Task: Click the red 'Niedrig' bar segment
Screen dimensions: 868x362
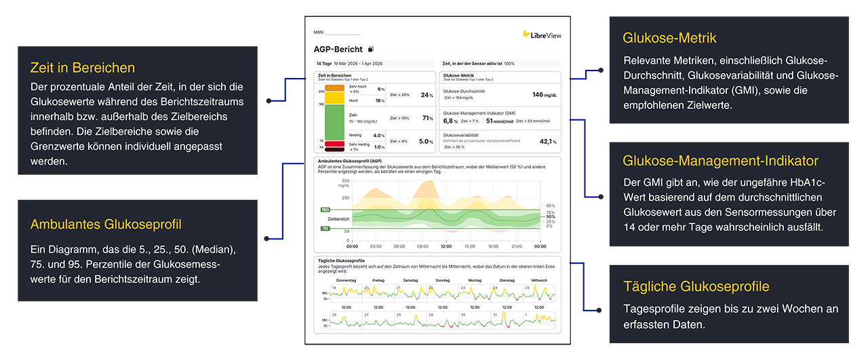Action: [334, 144]
